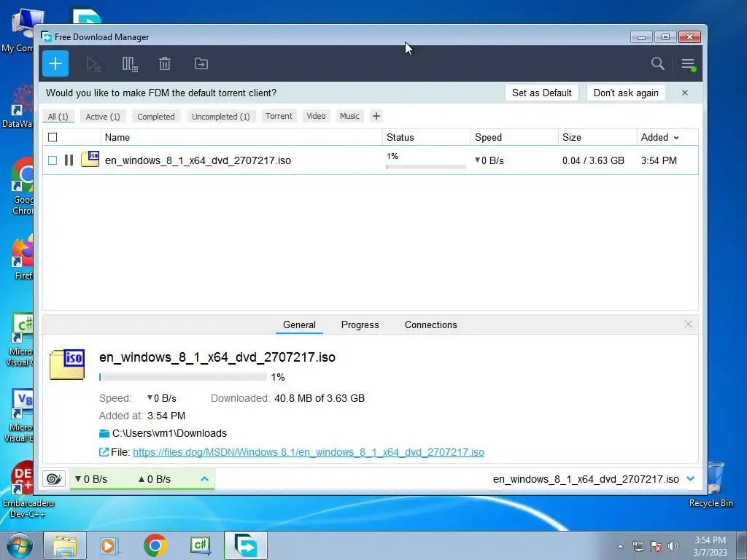
Task: Close the download details panel
Action: pos(688,324)
